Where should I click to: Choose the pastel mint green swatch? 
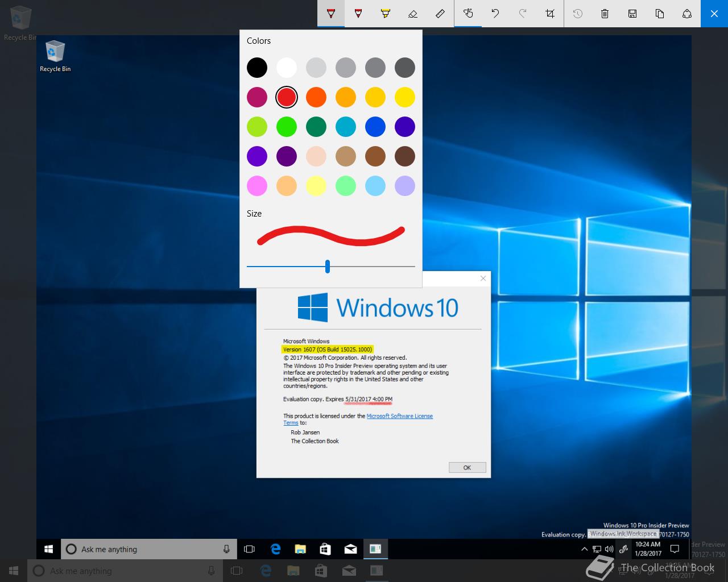click(x=346, y=186)
